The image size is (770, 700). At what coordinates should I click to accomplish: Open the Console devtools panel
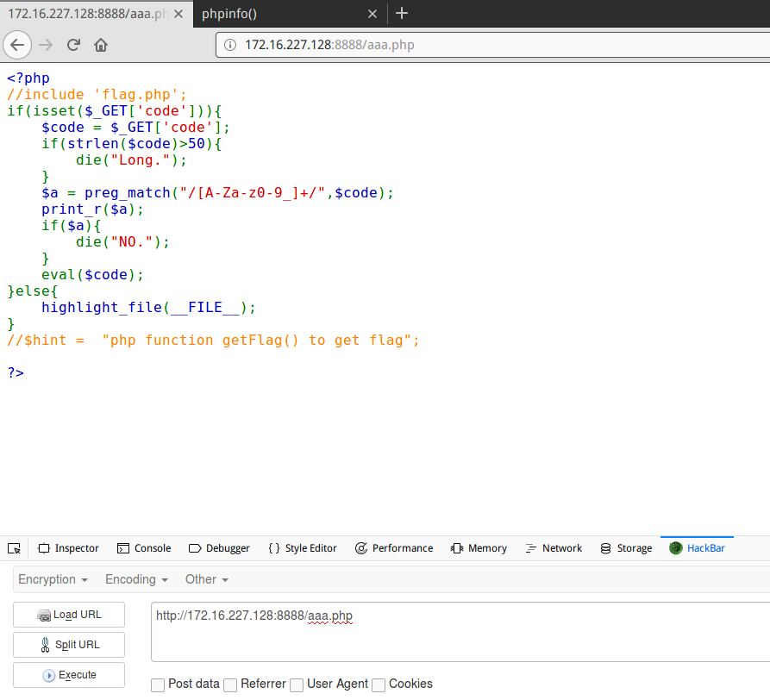144,548
